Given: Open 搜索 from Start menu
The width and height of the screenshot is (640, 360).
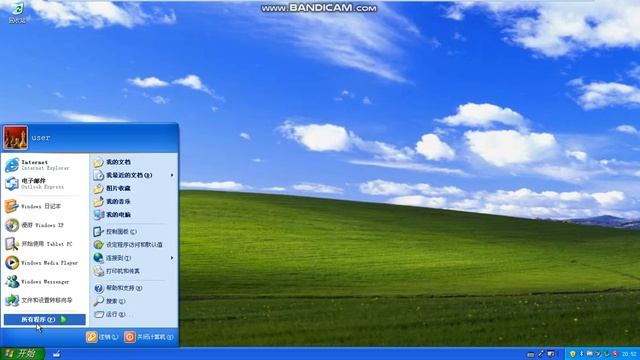Looking at the screenshot, I should tap(134, 301).
